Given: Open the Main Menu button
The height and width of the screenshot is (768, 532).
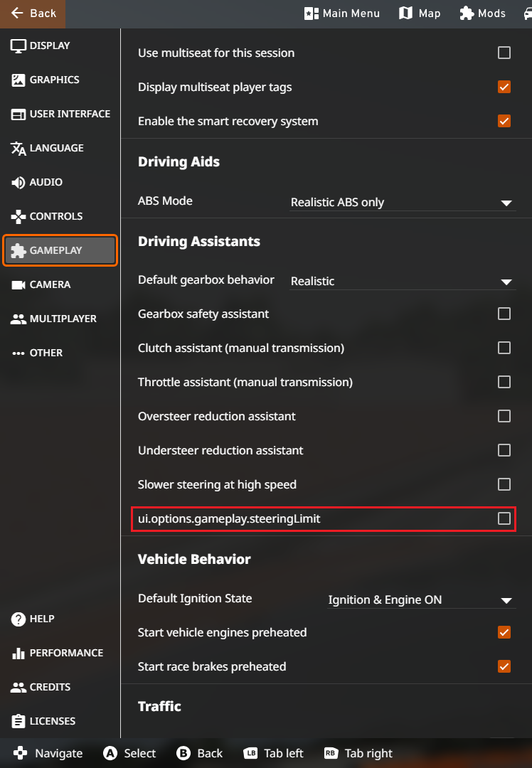Looking at the screenshot, I should point(342,14).
